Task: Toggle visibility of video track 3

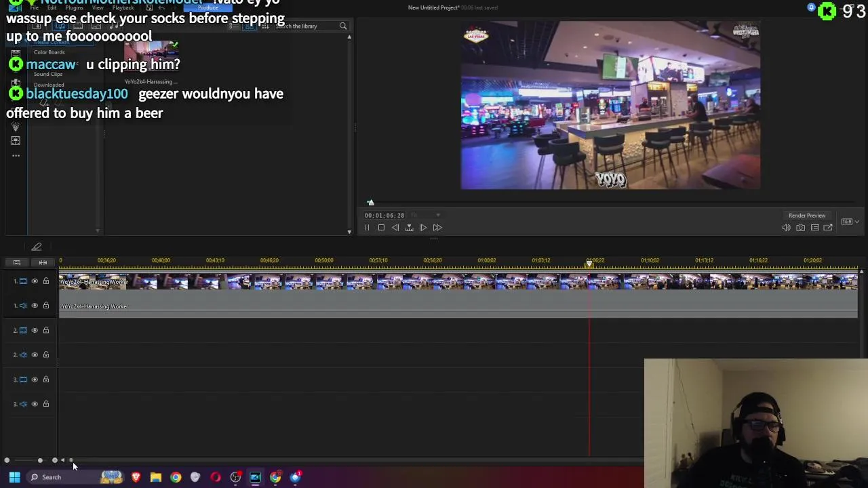Action: (35, 380)
